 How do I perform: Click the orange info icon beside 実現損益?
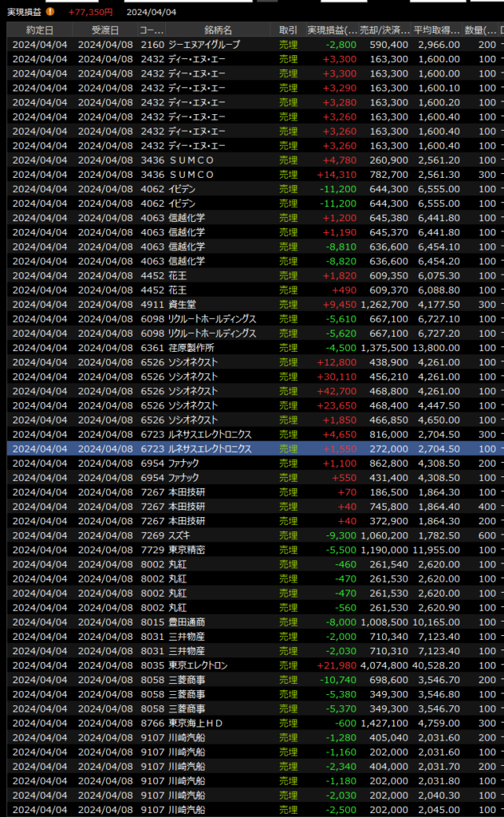click(50, 12)
